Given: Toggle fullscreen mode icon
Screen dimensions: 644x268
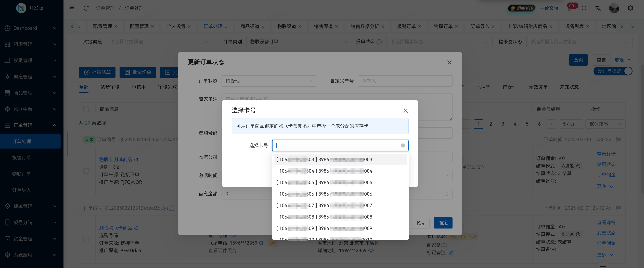Looking at the screenshot, I should (584, 8).
